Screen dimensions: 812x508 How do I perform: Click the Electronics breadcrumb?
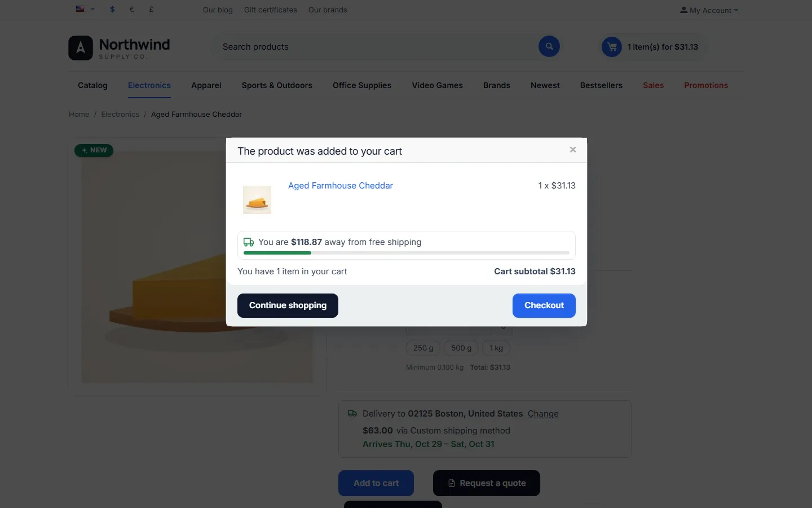coord(120,114)
